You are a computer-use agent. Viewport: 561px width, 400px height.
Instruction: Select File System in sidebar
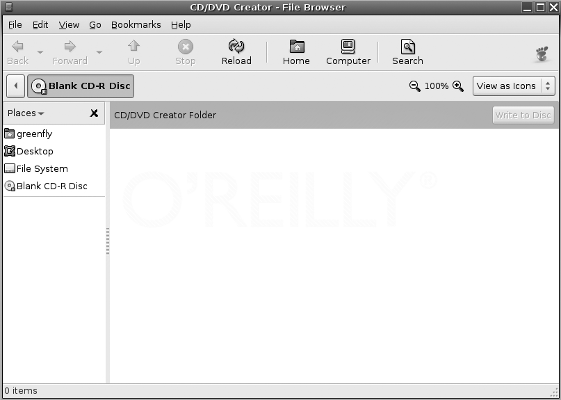(36, 169)
